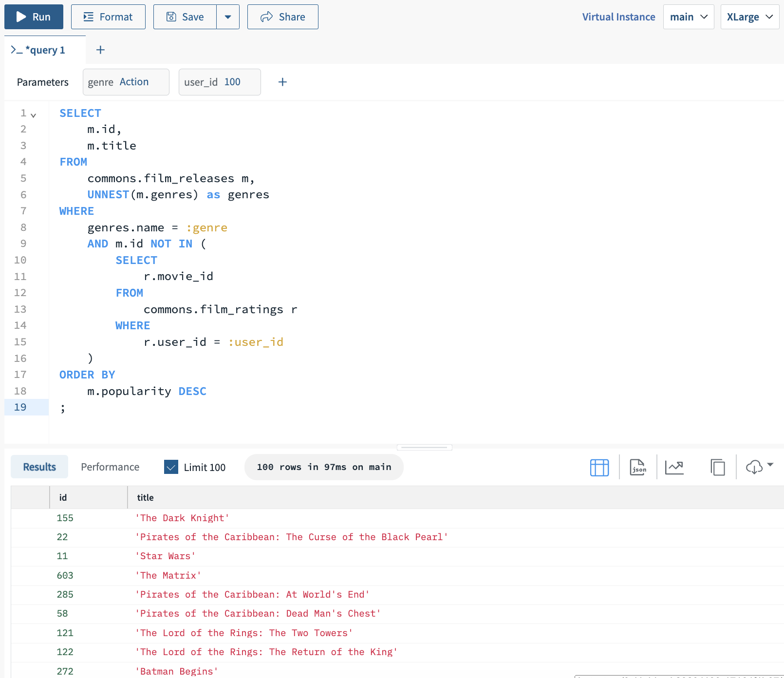This screenshot has height=678, width=784.
Task: Show results as JSON
Action: 638,468
